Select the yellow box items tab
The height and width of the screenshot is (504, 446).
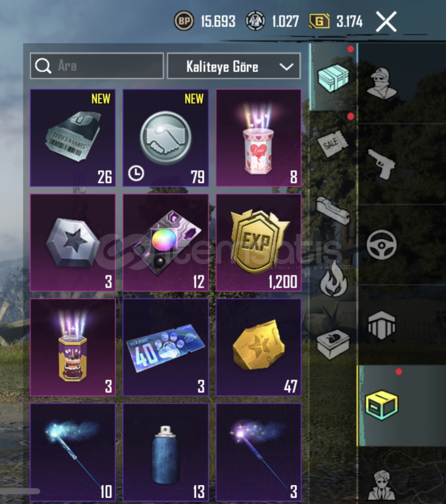[382, 405]
